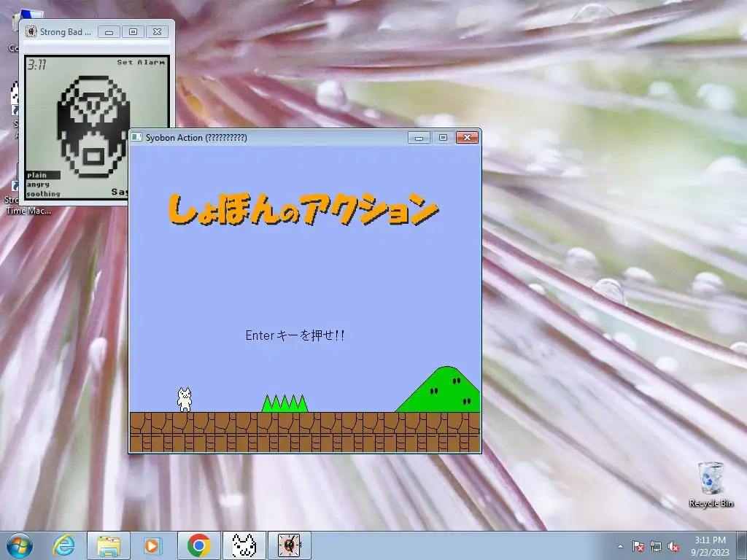Viewport: 747px width, 560px height.
Task: Click the white cat character
Action: 185,400
